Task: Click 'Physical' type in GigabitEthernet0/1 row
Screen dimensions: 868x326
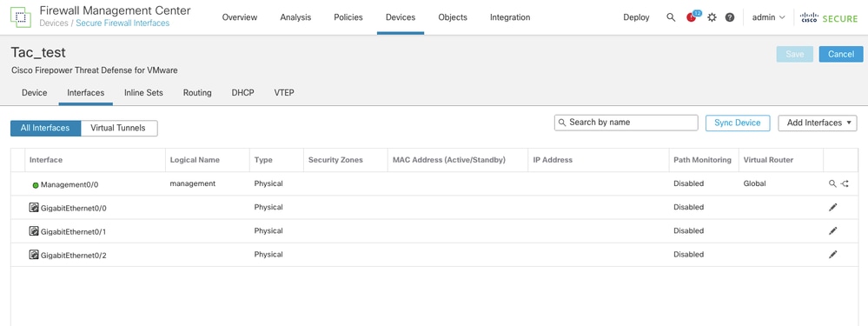Action: tap(268, 230)
